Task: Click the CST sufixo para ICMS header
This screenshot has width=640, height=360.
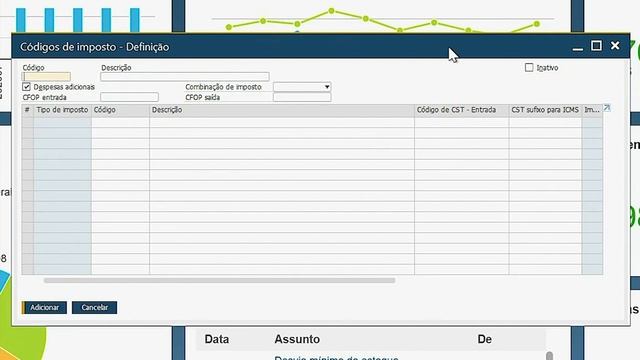Action: pyautogui.click(x=545, y=110)
